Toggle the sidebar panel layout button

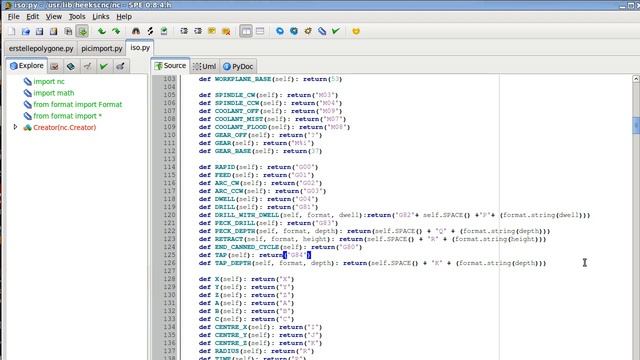click(246, 31)
